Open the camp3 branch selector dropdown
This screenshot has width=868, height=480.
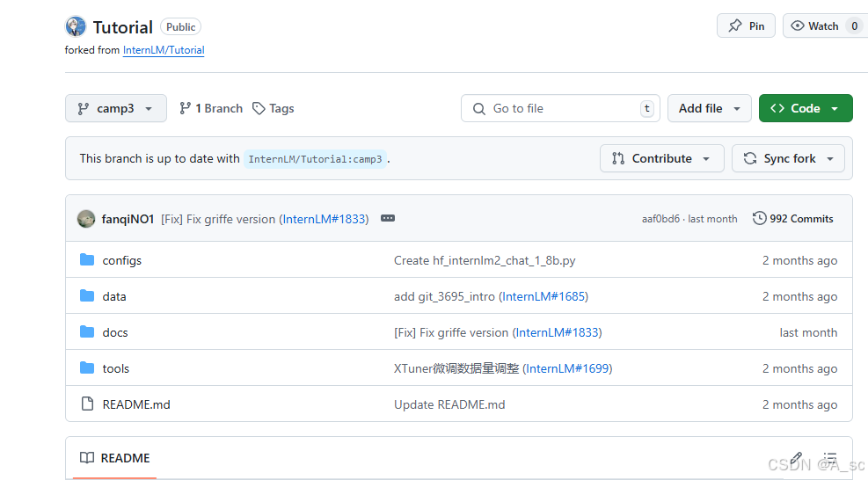pyautogui.click(x=116, y=108)
